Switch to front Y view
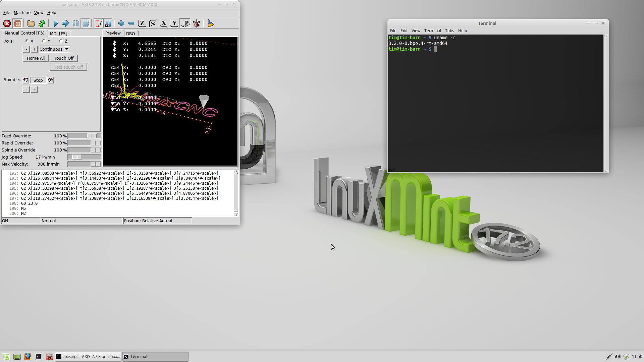The image size is (644, 362). click(174, 23)
